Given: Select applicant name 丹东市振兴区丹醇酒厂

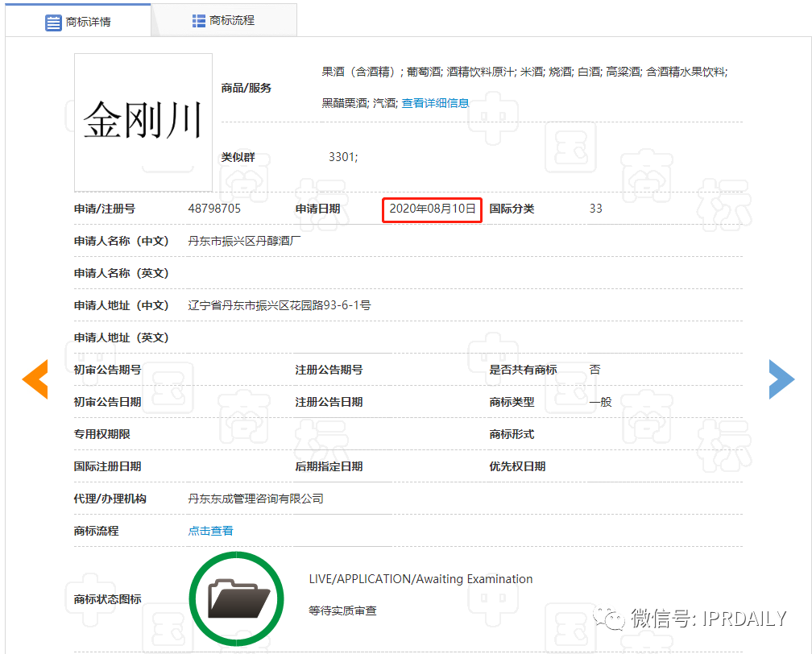Looking at the screenshot, I should [244, 241].
